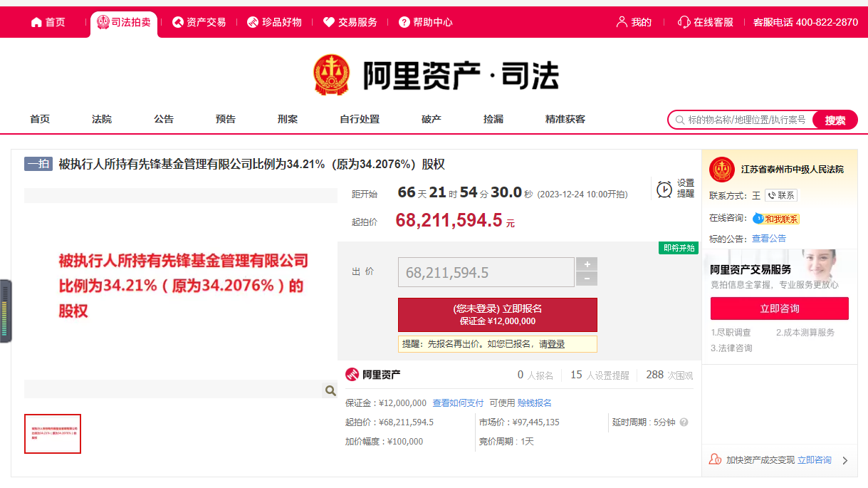Go to 首页 in the secondary nav
The image size is (868, 488).
pos(40,119)
